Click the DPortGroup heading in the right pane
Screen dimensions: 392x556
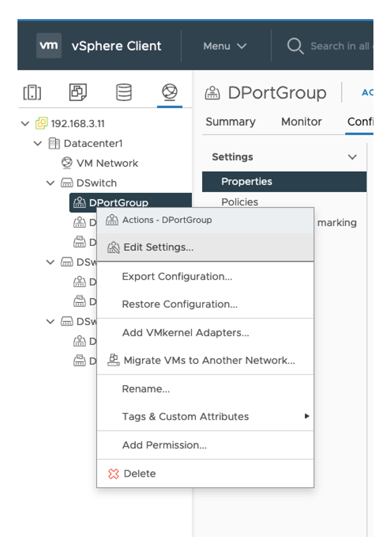tap(277, 93)
